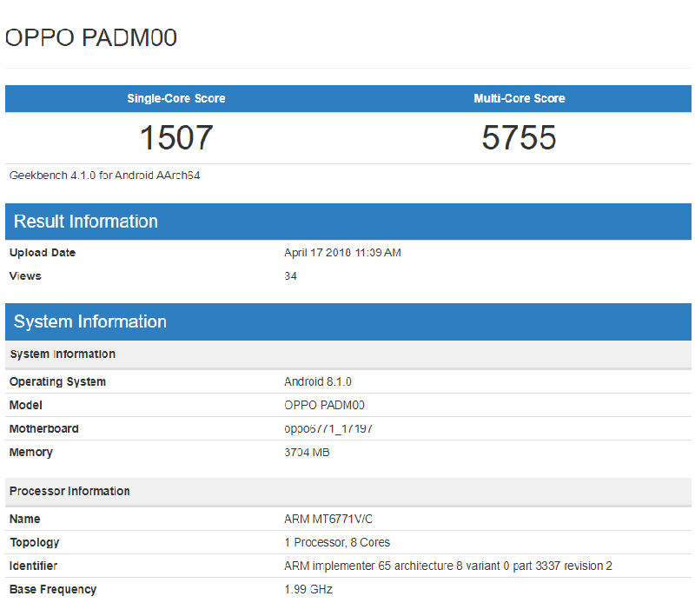Select the 1507 single-core score value
Image resolution: width=695 pixels, height=616 pixels.
176,138
